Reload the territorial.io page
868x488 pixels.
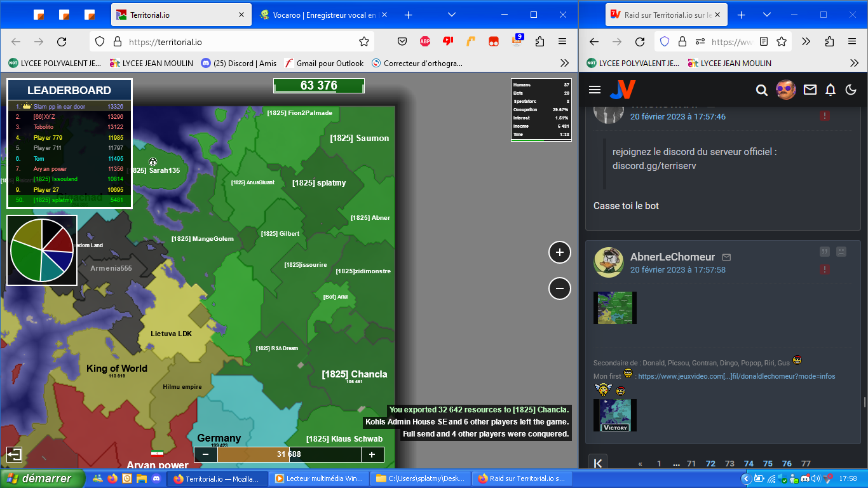(x=62, y=42)
